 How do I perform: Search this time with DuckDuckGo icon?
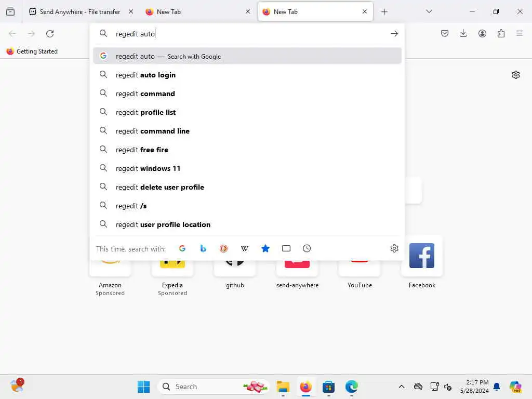click(223, 248)
